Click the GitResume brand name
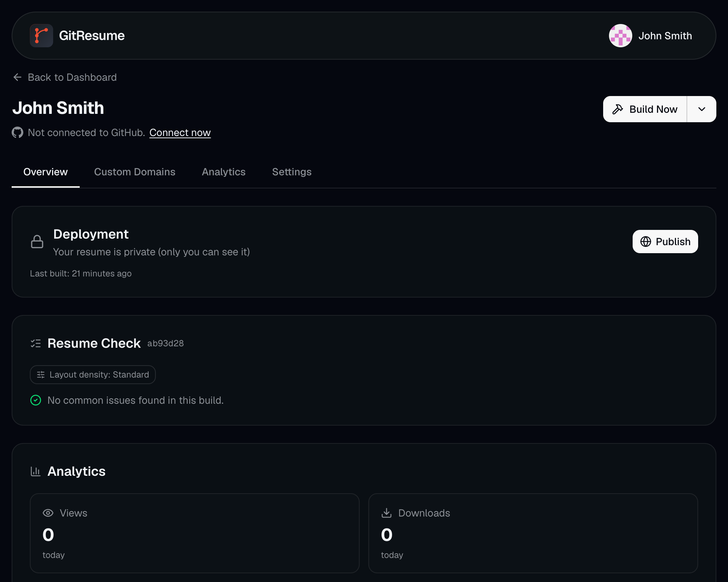Image resolution: width=728 pixels, height=582 pixels. (92, 36)
